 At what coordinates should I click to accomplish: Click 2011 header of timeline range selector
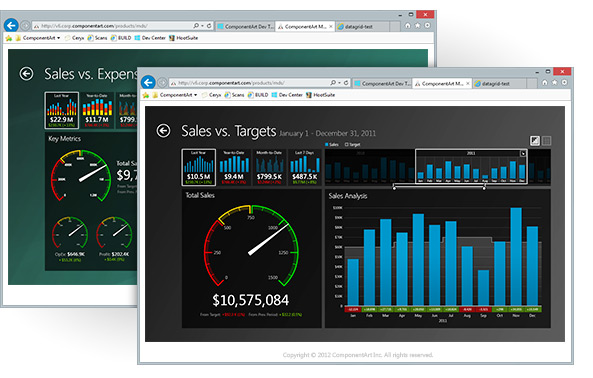470,153
